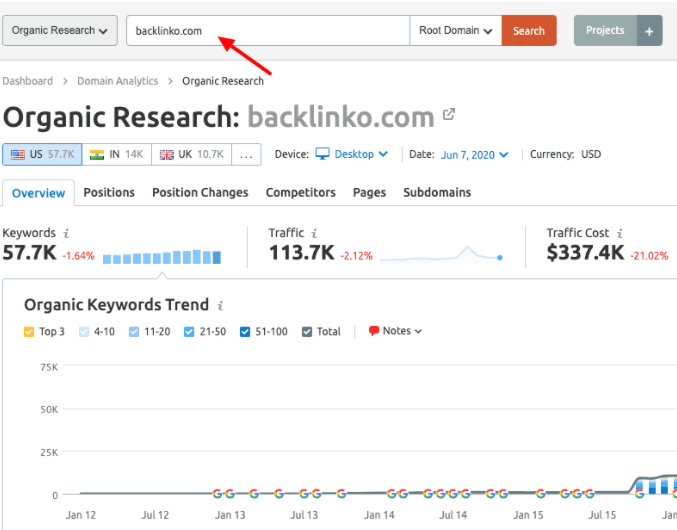677x530 pixels.
Task: Switch to the Competitors tab
Action: [x=300, y=192]
